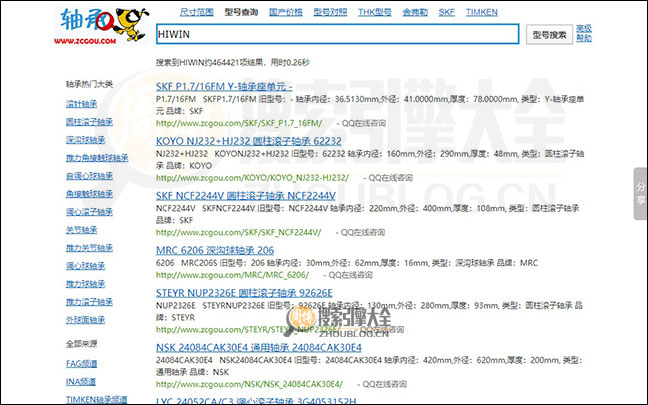Select 角接触球轴承 sidebar link
The height and width of the screenshot is (405, 648).
(89, 194)
